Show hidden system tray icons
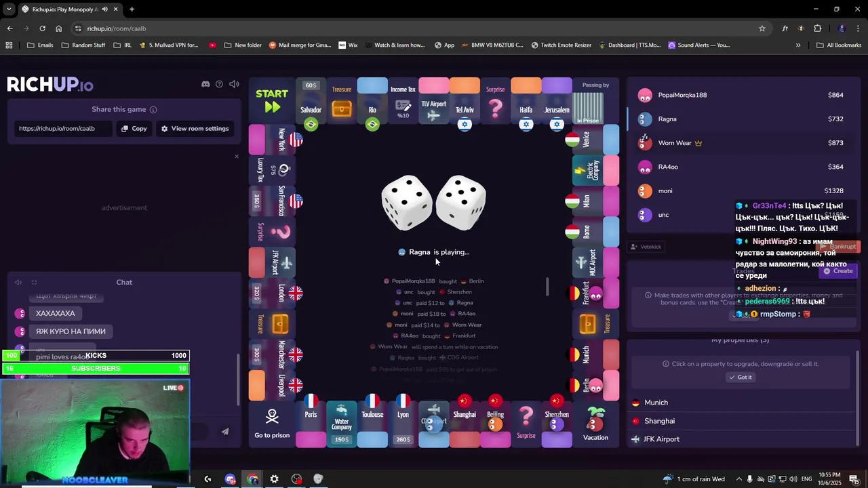 (739, 479)
